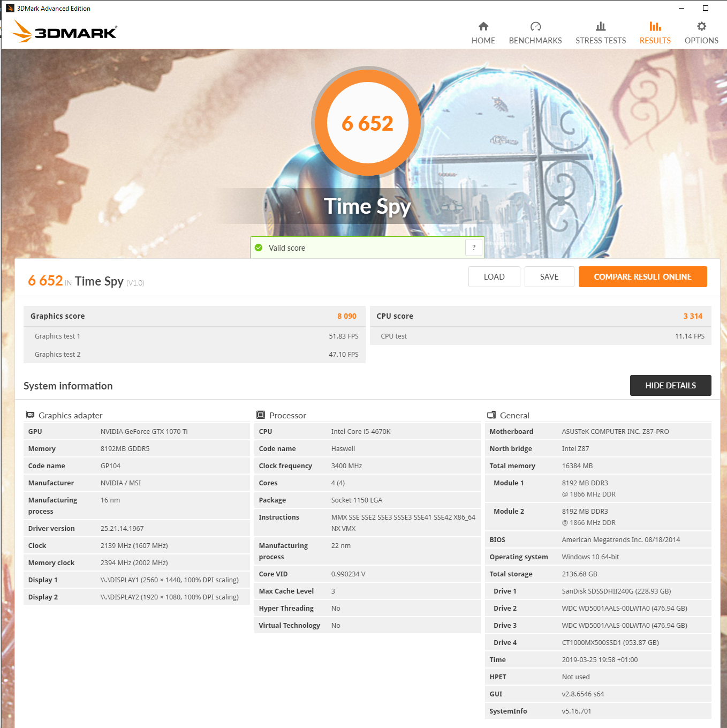This screenshot has height=728, width=727.
Task: Click the Graphics score 8 090 value
Action: (x=347, y=316)
